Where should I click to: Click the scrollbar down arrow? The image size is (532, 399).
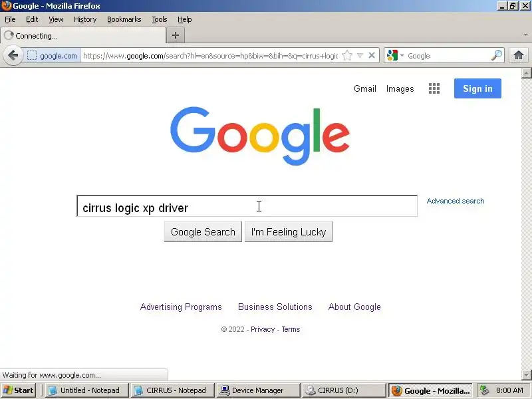pos(526,375)
